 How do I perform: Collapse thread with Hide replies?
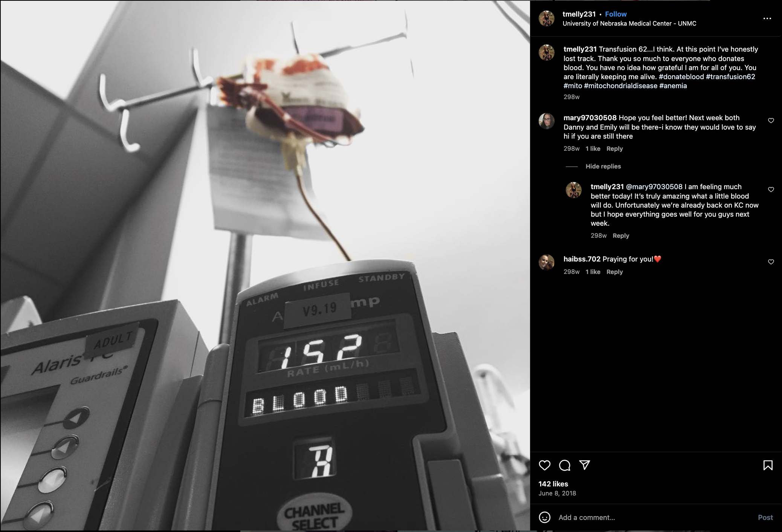[603, 166]
